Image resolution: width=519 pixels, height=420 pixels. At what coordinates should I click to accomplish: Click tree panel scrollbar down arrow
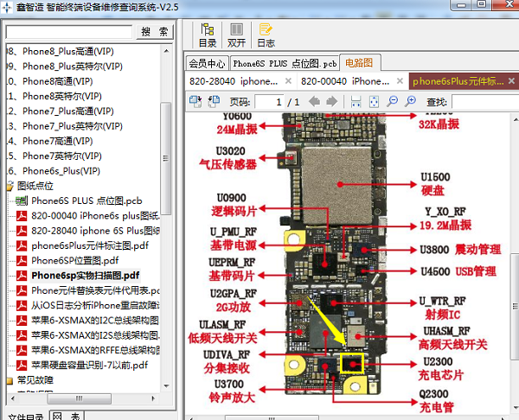[x=166, y=386]
